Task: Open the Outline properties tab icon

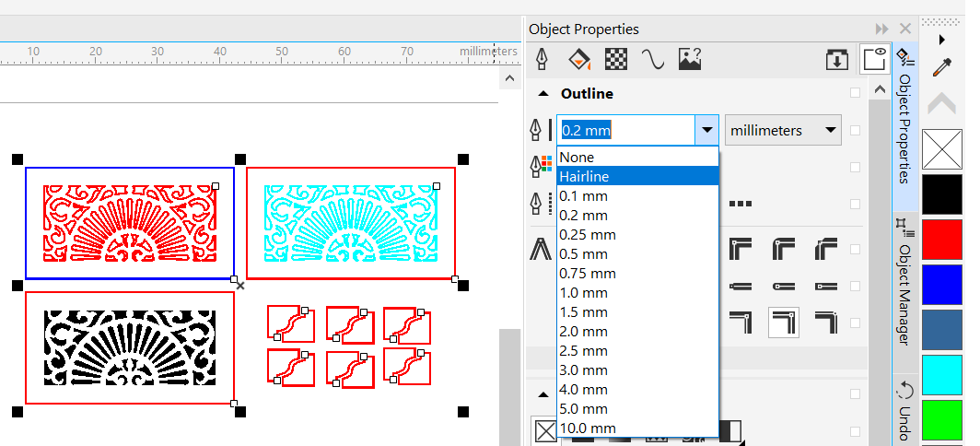Action: (542, 60)
